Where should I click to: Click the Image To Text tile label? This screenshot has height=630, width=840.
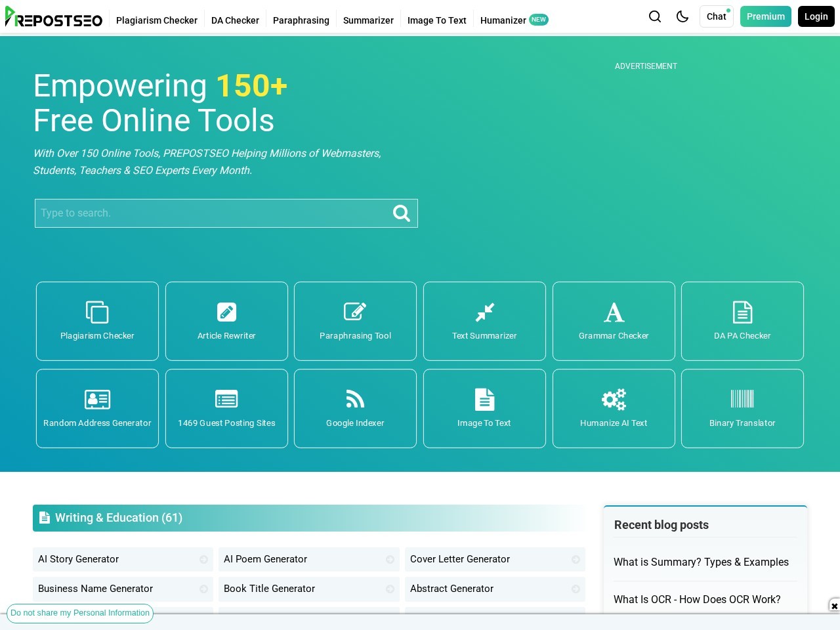484,423
